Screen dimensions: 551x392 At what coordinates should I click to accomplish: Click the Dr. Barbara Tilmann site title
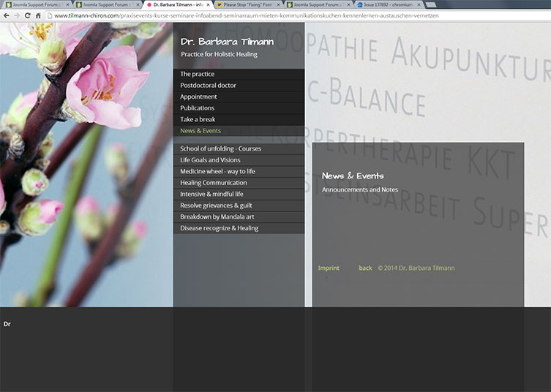(227, 42)
